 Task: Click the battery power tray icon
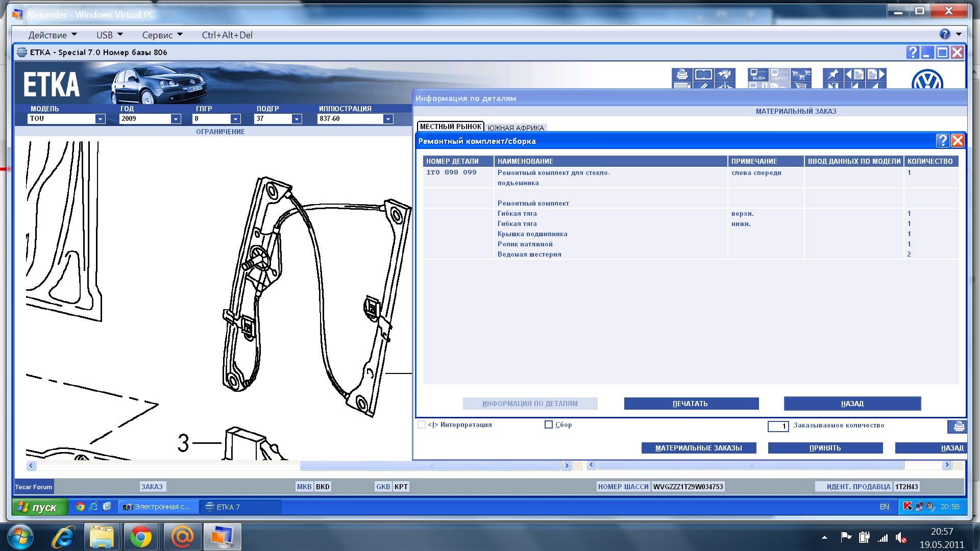[864, 537]
